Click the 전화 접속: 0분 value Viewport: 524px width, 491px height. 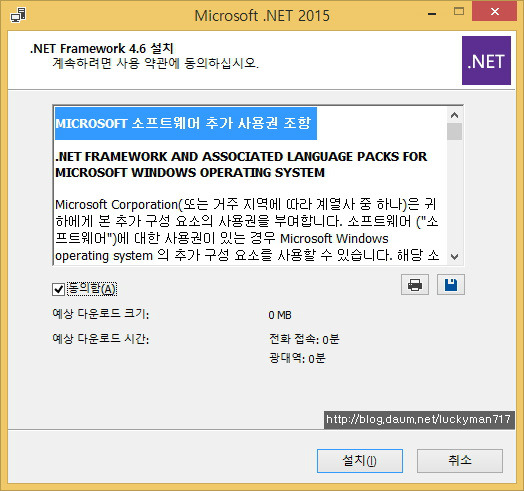click(x=304, y=339)
